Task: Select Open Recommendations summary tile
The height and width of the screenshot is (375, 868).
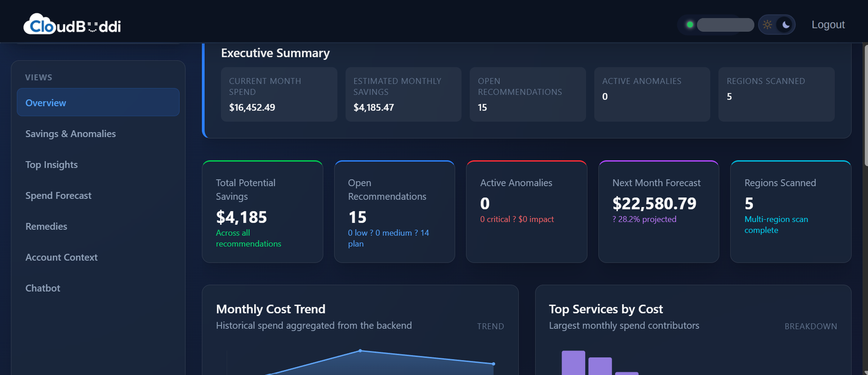Action: (x=527, y=94)
